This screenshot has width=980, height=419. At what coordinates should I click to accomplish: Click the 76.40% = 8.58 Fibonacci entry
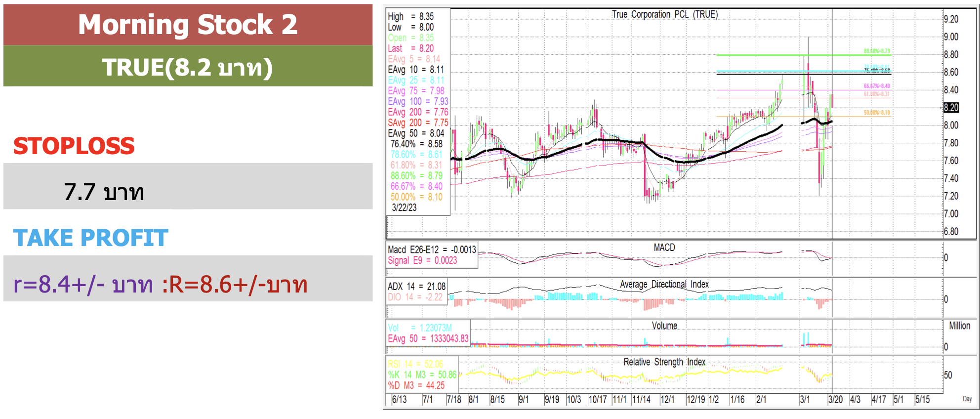(416, 144)
